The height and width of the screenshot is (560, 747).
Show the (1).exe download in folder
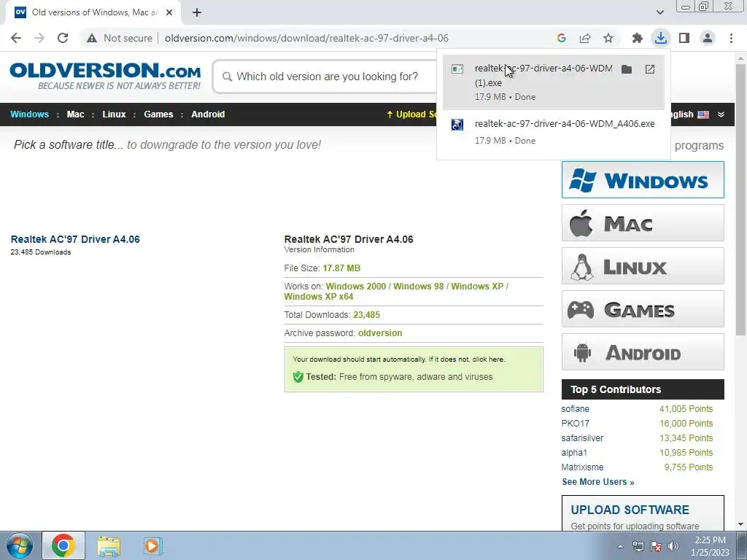pos(627,69)
